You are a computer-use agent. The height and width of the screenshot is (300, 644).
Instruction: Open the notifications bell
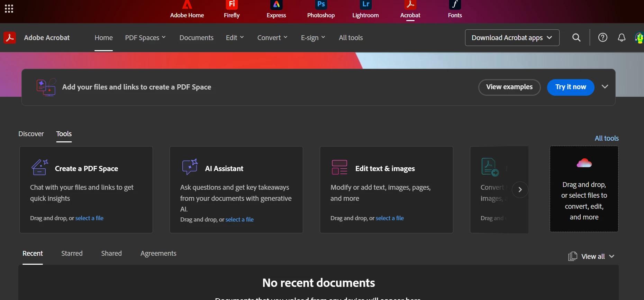(x=622, y=38)
